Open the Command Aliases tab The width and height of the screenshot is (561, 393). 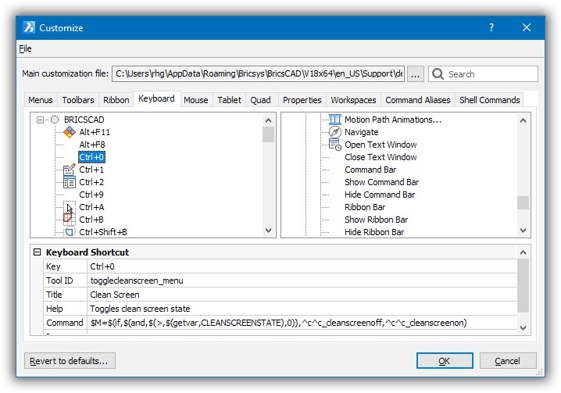coord(418,100)
